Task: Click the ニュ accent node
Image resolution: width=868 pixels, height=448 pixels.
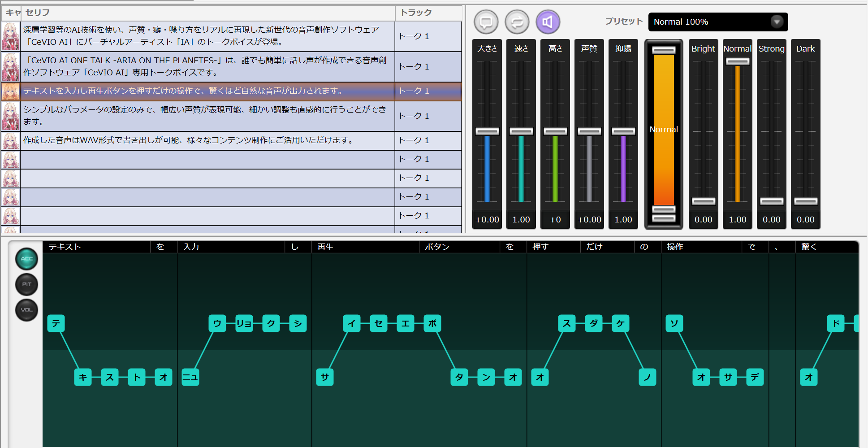Action: (x=190, y=377)
